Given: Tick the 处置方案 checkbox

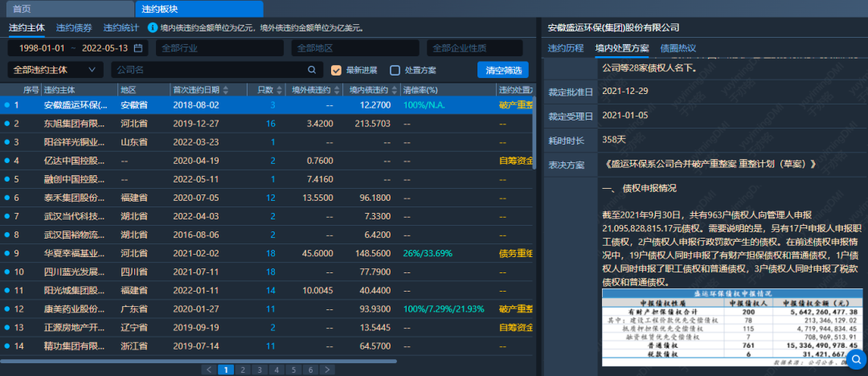Looking at the screenshot, I should coord(395,71).
